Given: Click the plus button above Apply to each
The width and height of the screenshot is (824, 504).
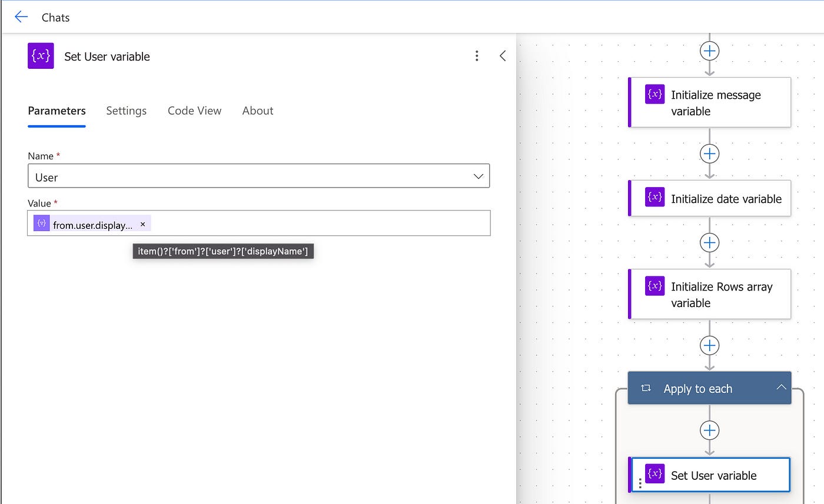Looking at the screenshot, I should tap(710, 345).
